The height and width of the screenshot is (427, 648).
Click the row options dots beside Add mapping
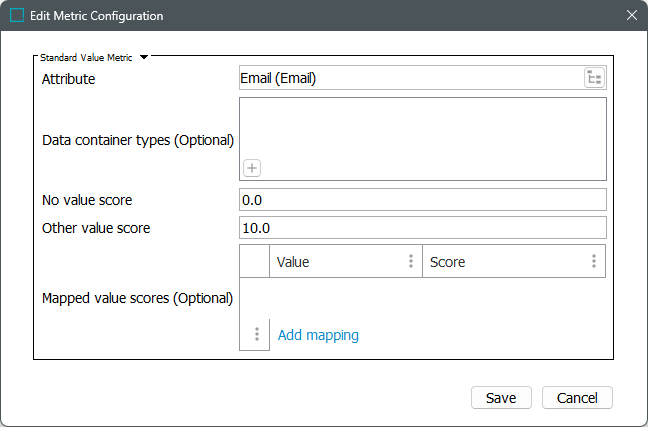pyautogui.click(x=256, y=335)
